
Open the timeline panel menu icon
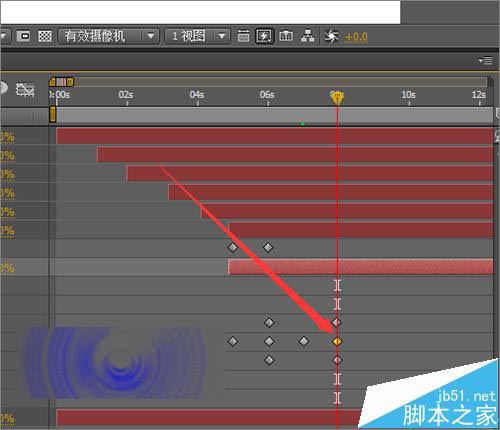(x=485, y=60)
